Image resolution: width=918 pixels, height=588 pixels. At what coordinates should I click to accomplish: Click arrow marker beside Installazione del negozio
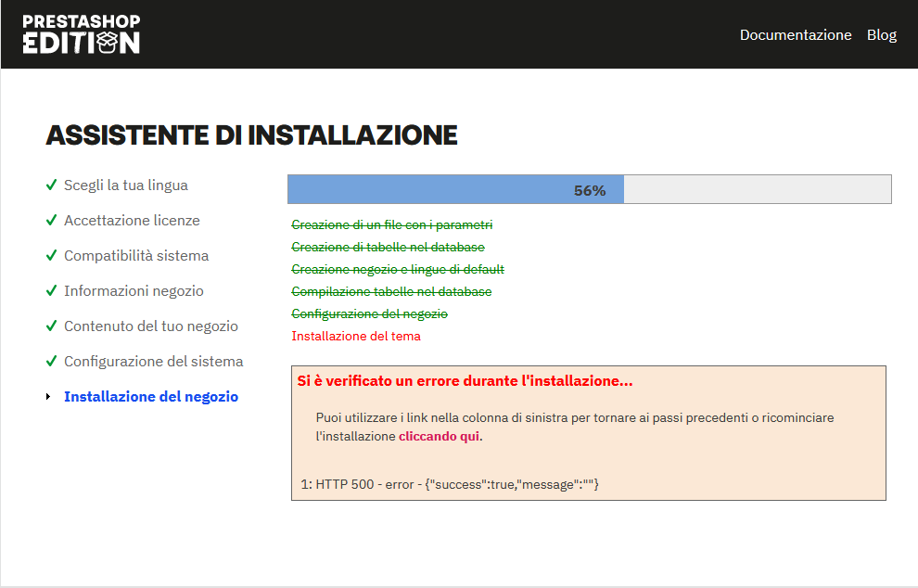coord(48,397)
